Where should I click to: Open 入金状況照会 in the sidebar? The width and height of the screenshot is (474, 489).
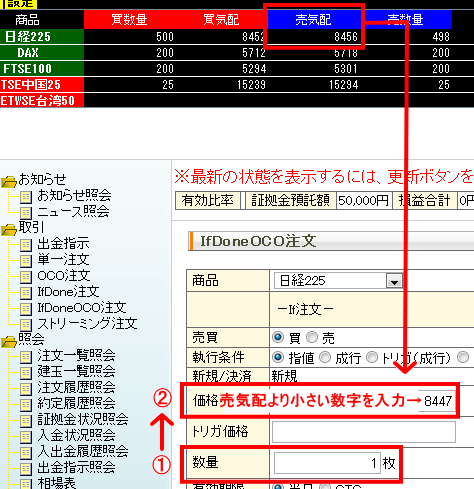[x=76, y=435]
